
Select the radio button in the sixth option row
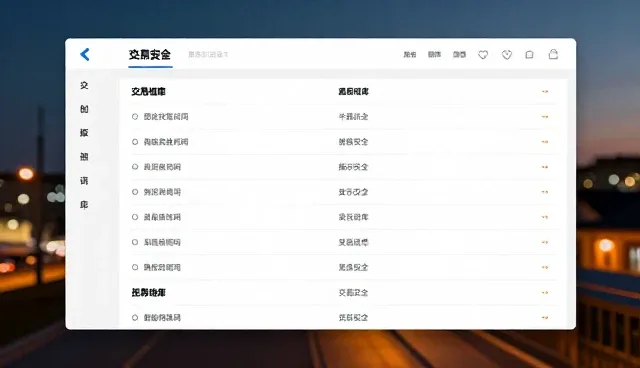tap(135, 242)
